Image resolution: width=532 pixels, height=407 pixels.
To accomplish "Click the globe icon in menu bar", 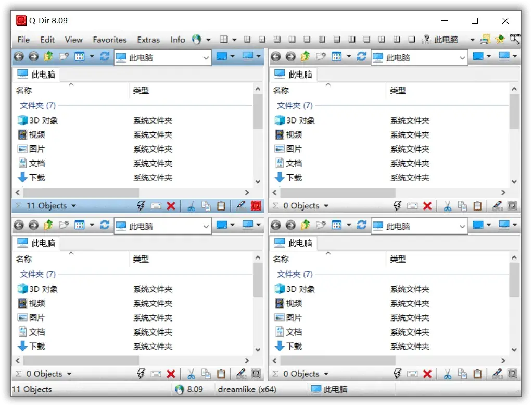I will point(196,40).
